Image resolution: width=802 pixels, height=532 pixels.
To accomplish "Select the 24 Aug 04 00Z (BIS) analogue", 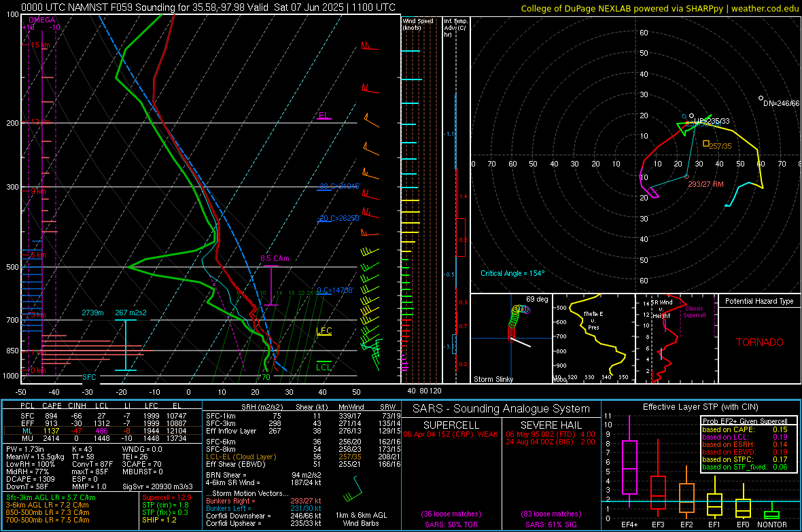I will point(551,442).
